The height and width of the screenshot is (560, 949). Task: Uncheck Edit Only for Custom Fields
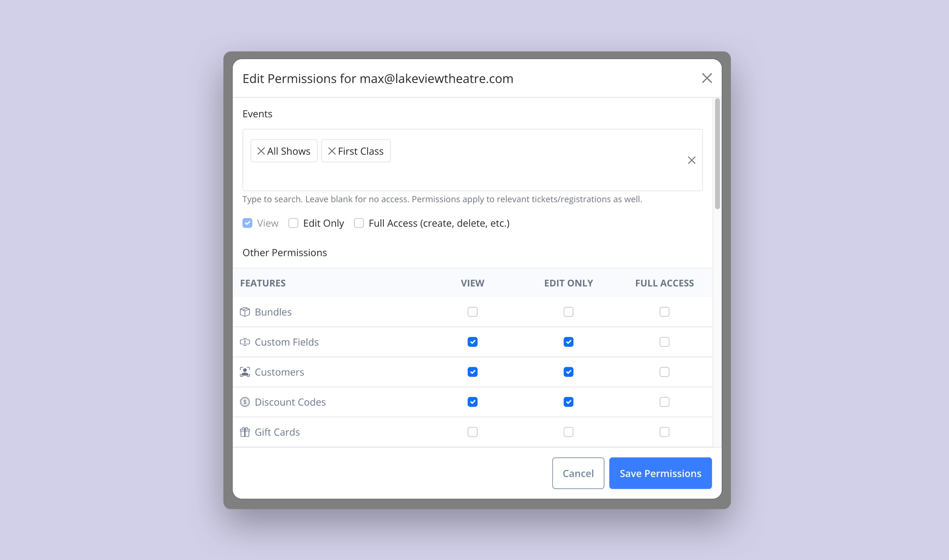pyautogui.click(x=568, y=342)
